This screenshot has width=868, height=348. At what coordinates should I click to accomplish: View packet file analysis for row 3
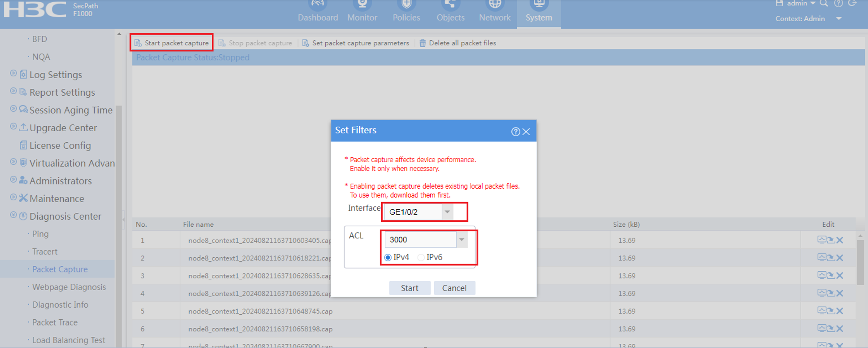point(821,275)
